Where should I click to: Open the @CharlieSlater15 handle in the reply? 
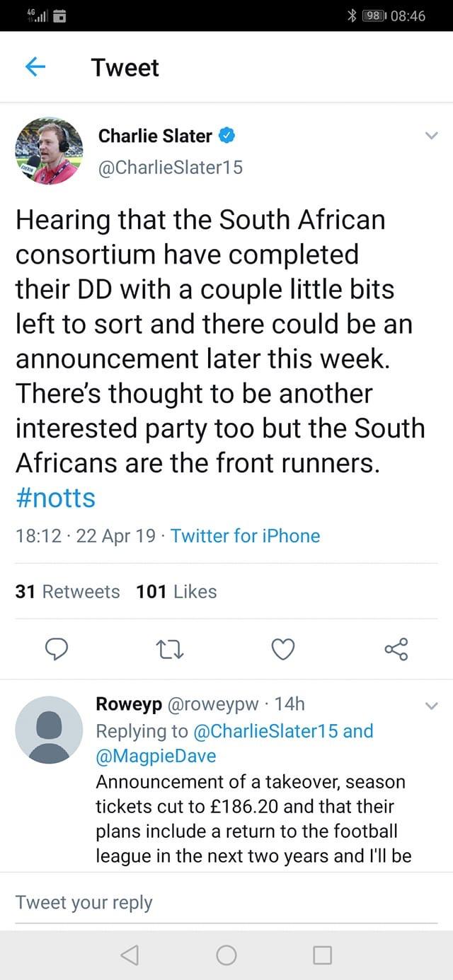click(265, 730)
